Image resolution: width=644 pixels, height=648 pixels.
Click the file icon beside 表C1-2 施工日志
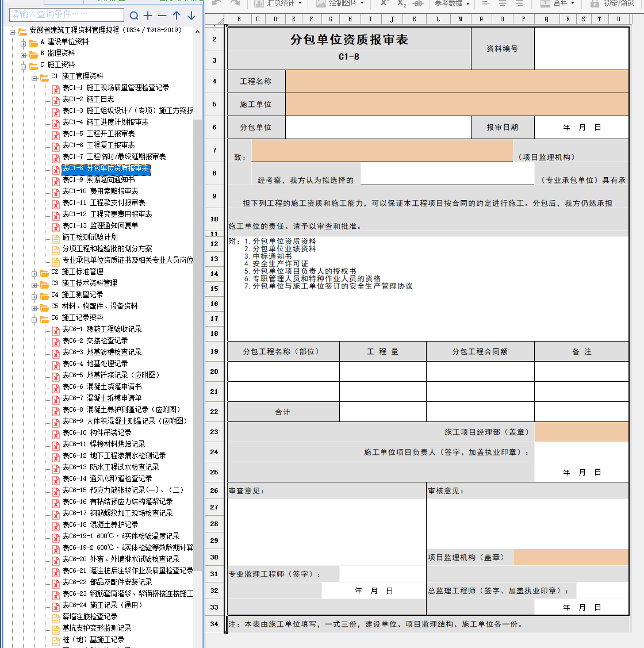click(x=56, y=101)
